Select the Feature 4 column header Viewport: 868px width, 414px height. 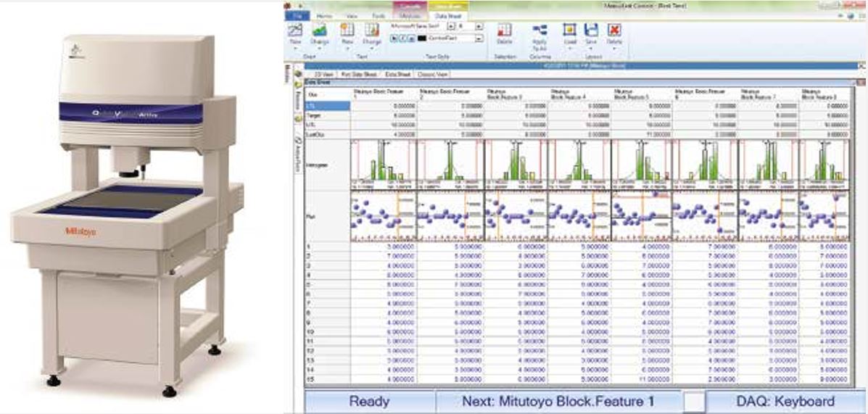coord(579,94)
